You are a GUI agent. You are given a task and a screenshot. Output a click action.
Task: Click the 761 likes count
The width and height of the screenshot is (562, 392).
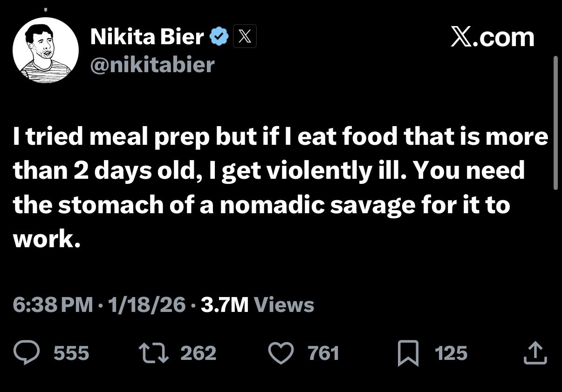[323, 353]
